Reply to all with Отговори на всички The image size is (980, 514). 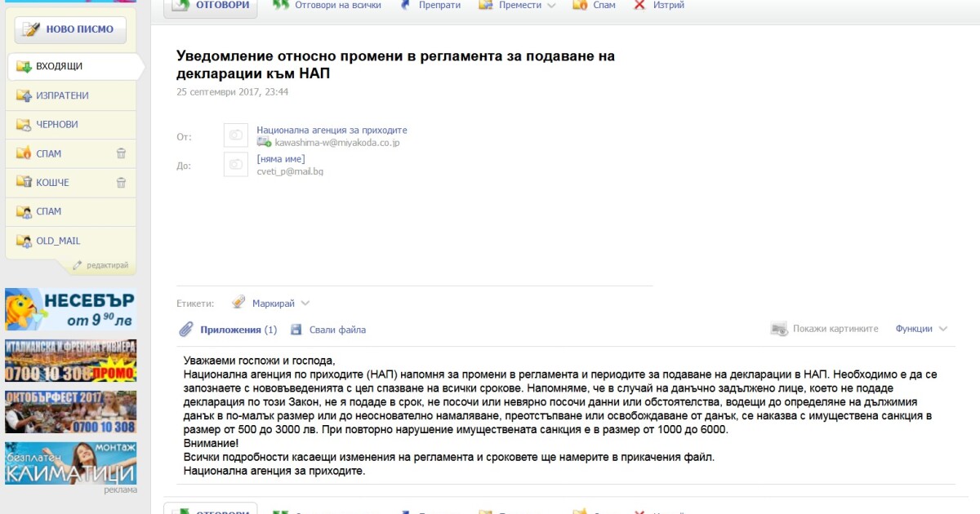(x=327, y=6)
